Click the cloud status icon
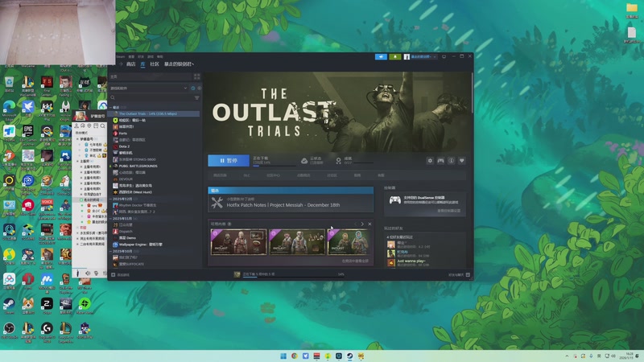The image size is (644, 362). (x=304, y=160)
